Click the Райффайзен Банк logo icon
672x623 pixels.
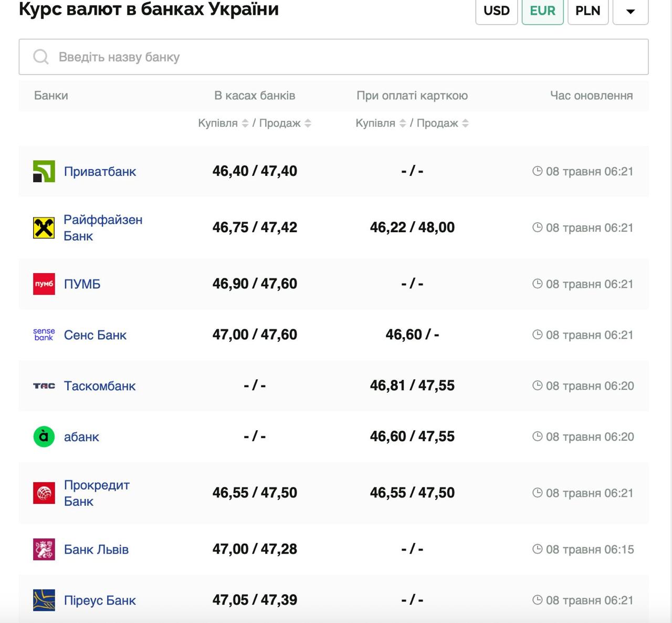[x=44, y=228]
